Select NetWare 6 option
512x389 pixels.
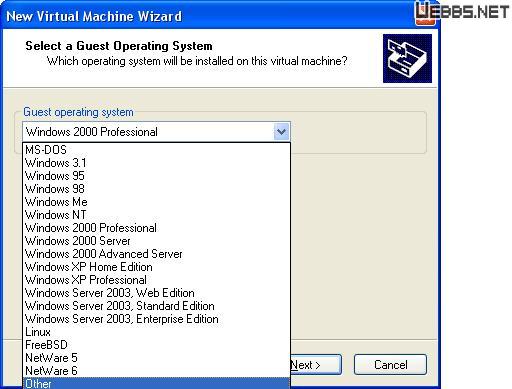pos(157,371)
